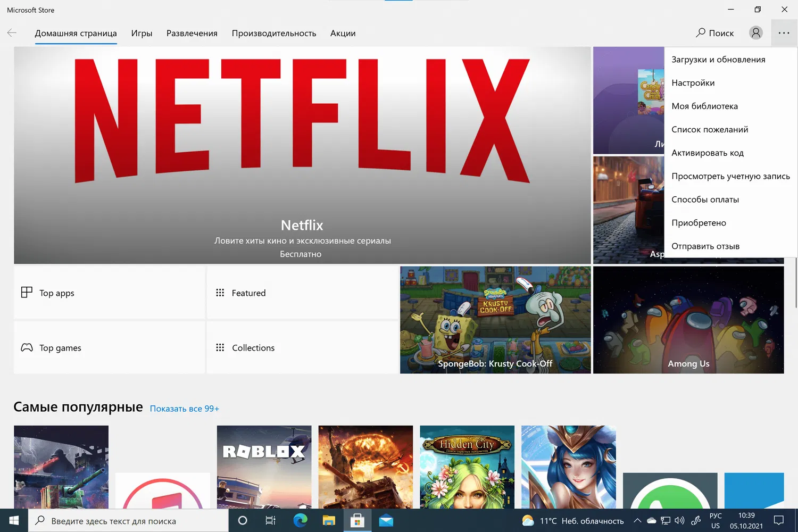Image resolution: width=798 pixels, height=532 pixels.
Task: Open the network tray icon
Action: [x=666, y=521]
